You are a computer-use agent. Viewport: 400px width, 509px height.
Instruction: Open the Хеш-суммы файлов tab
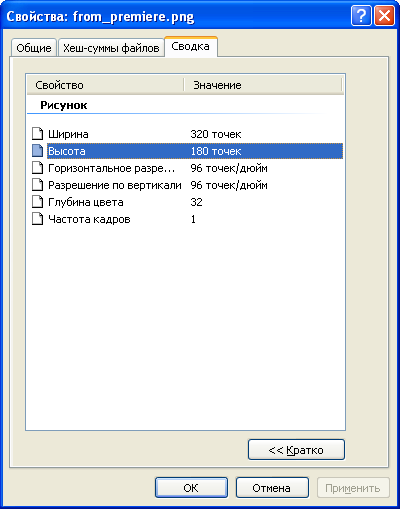[x=111, y=48]
